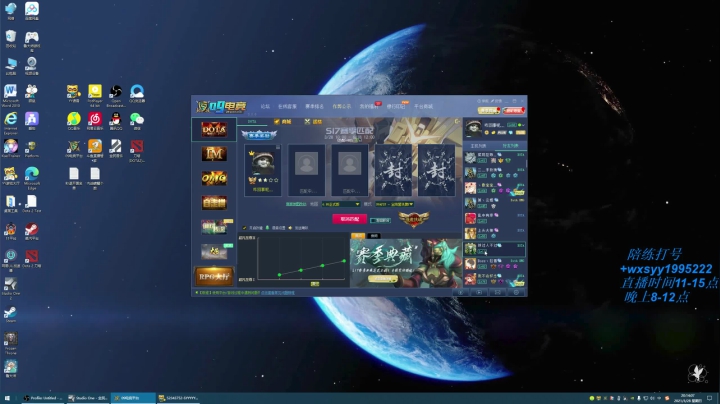Open the notification center in system tray
Viewport: 720px width, 404px height.
[x=710, y=398]
